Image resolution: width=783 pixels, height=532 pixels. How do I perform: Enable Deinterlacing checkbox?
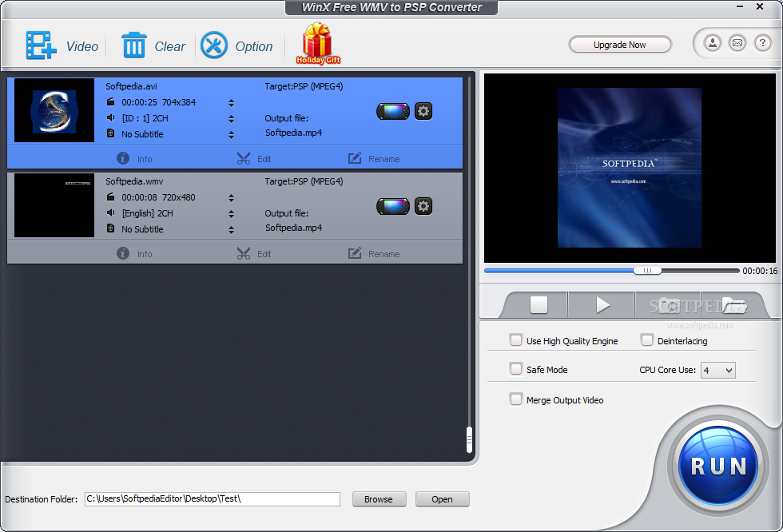coord(646,340)
